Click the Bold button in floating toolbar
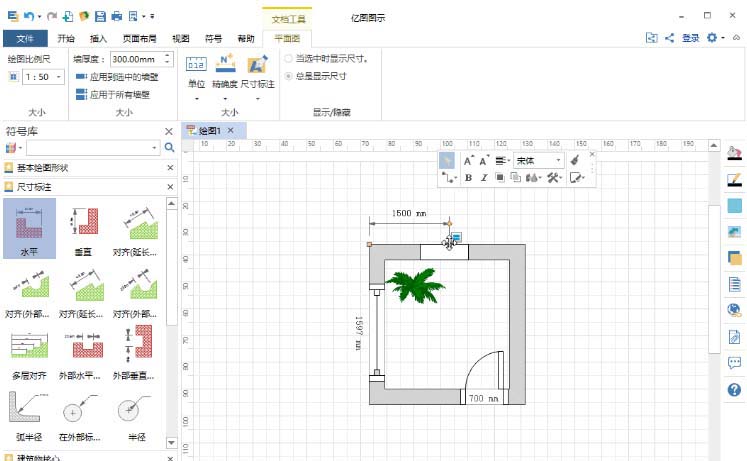Screen dimensions: 747x461 tap(469, 177)
